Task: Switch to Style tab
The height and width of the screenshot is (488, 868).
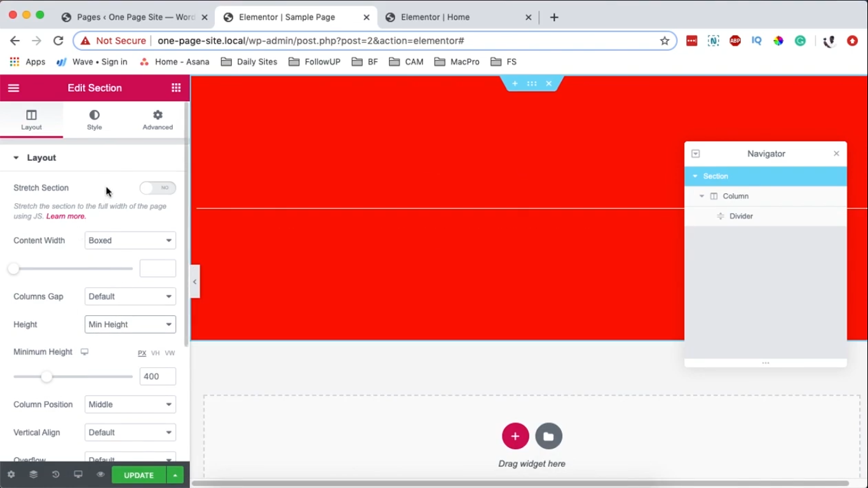Action: click(x=95, y=119)
